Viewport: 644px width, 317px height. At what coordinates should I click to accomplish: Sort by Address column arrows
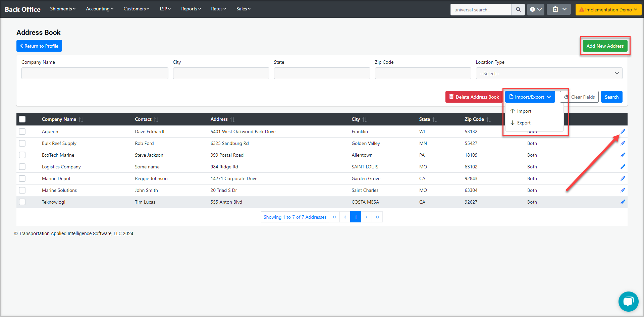point(232,119)
